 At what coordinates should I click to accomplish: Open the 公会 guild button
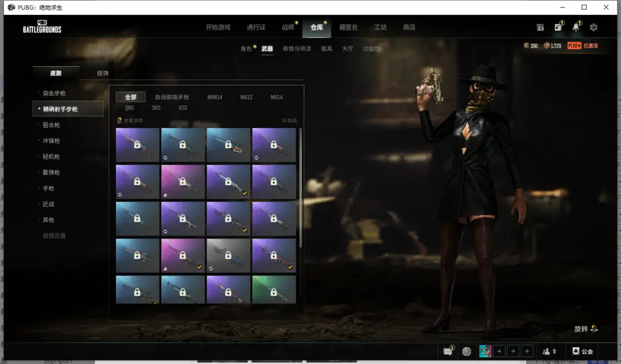pyautogui.click(x=582, y=351)
